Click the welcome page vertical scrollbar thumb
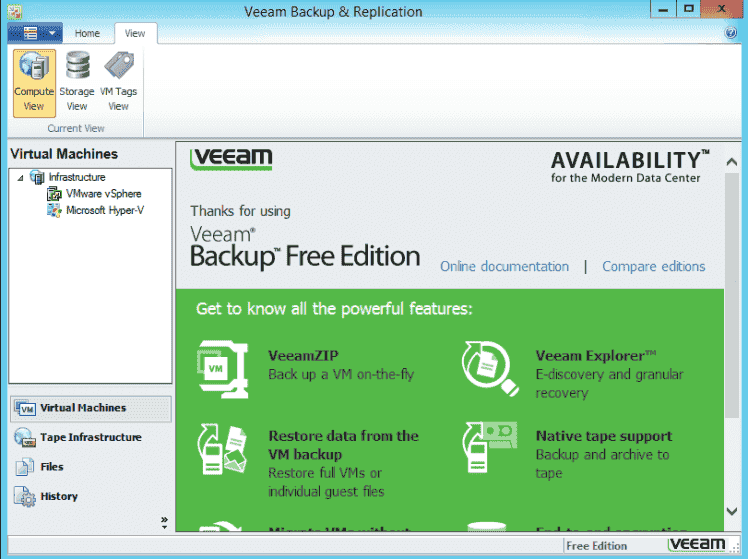The image size is (748, 559). (x=731, y=296)
